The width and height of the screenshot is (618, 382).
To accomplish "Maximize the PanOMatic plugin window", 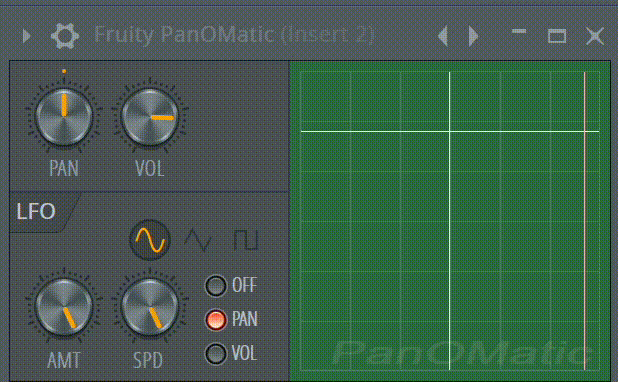I will coord(557,36).
